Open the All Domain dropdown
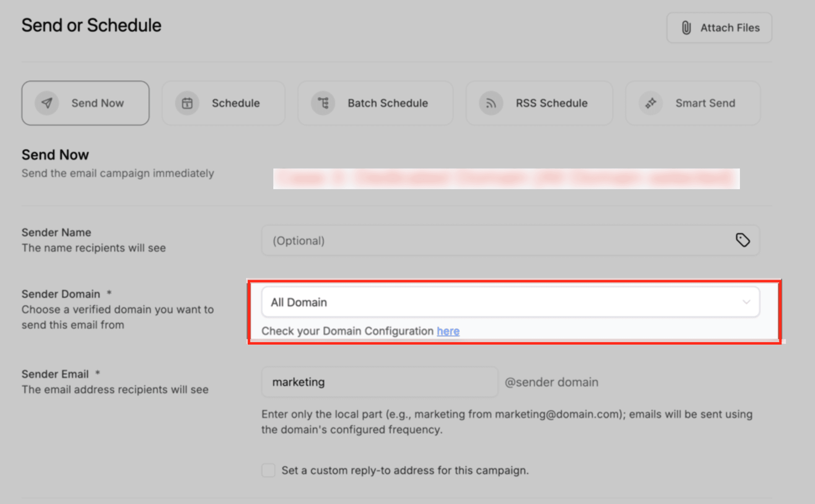Viewport: 815px width, 504px height. (x=503, y=302)
